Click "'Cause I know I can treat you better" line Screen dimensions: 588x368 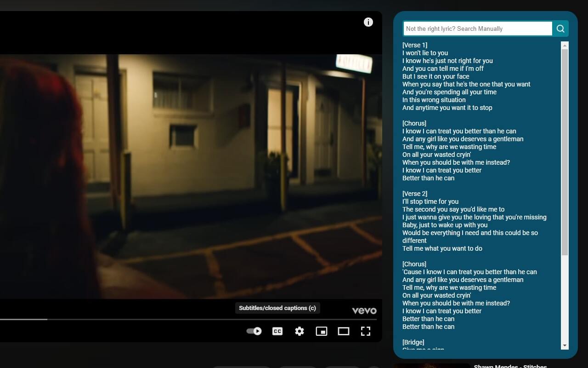coord(469,272)
